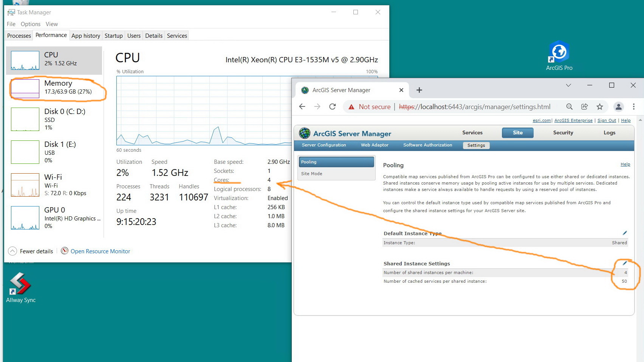Open the Task Manager View menu
This screenshot has width=644, height=362.
point(52,24)
